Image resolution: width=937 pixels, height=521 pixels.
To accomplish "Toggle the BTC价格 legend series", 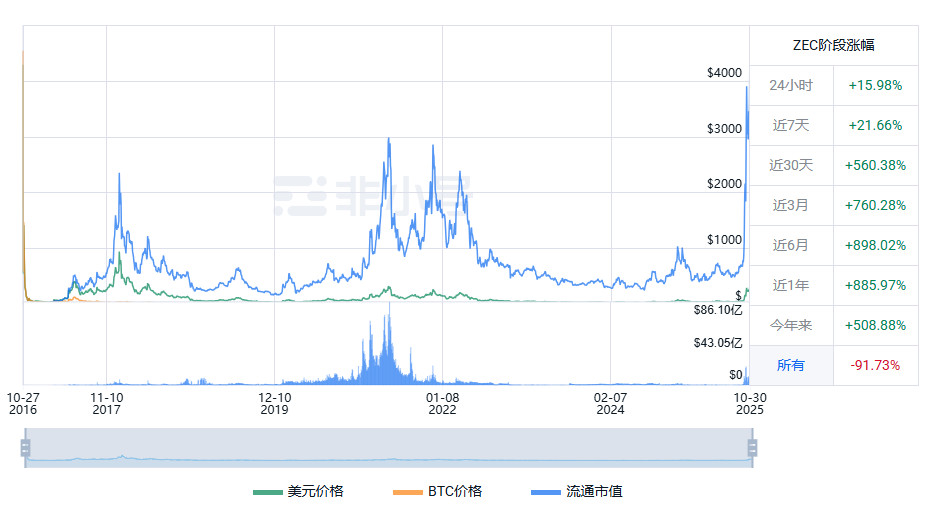I will point(438,491).
